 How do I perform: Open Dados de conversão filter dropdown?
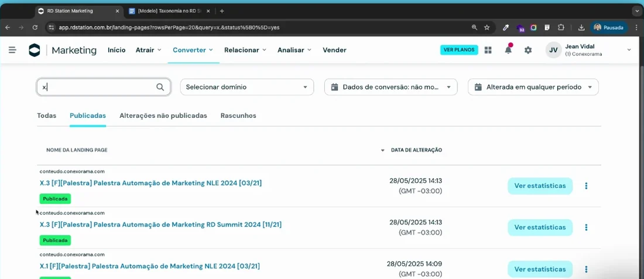click(x=390, y=87)
